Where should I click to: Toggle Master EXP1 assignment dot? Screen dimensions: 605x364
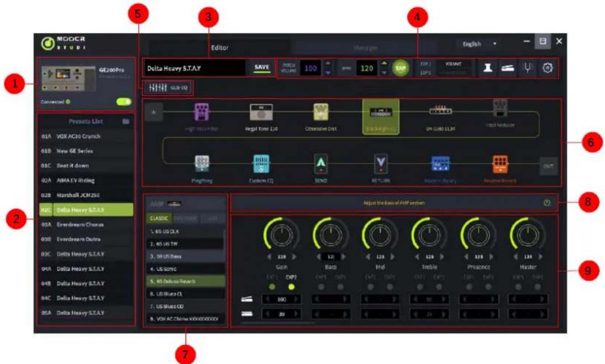pyautogui.click(x=518, y=287)
